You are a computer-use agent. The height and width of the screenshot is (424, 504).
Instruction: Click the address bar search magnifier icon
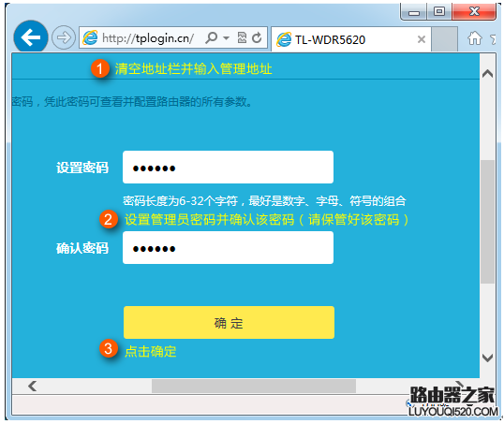[211, 37]
